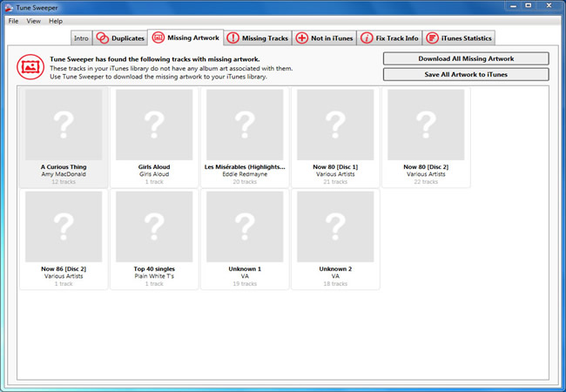The height and width of the screenshot is (392, 566).
Task: Open the View menu
Action: pyautogui.click(x=34, y=21)
